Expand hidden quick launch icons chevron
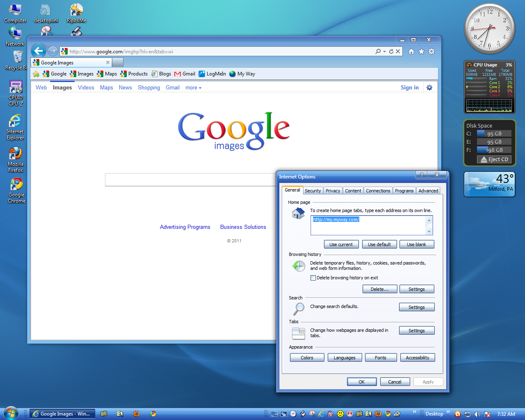The height and width of the screenshot is (420, 525). pyautogui.click(x=415, y=412)
